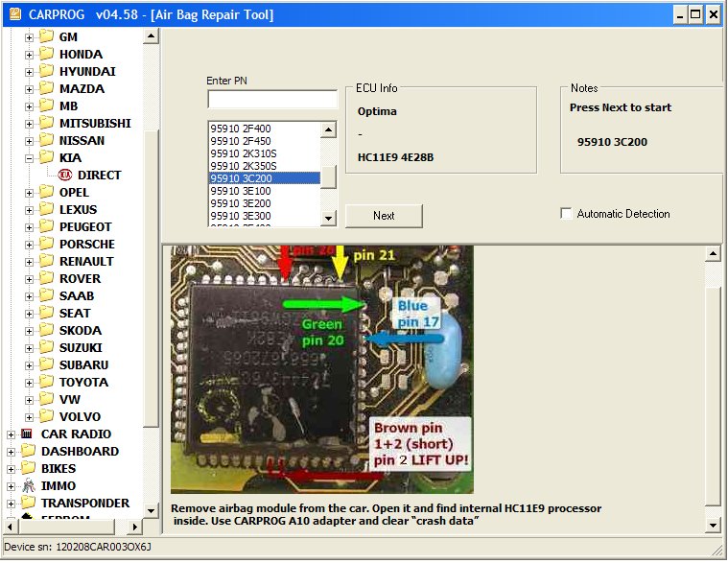Click the tree panel vertical scrollbar thumb
The image size is (728, 563).
point(151,278)
